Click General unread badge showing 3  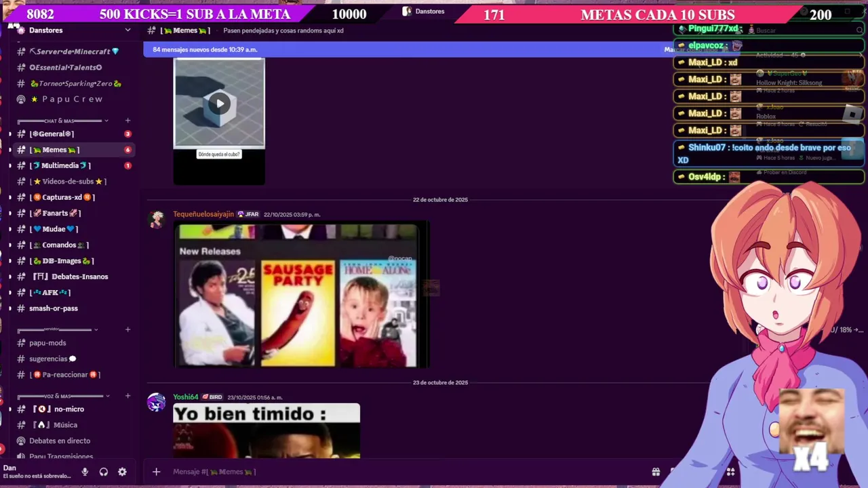(x=127, y=134)
